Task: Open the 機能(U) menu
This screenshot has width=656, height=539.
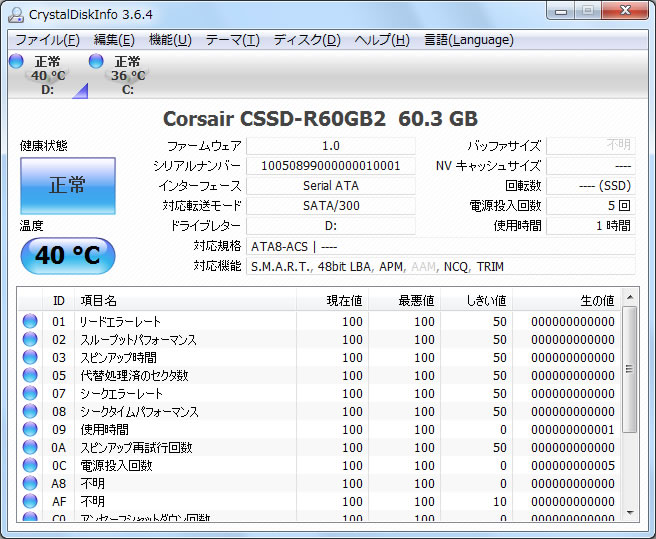Action: 170,40
